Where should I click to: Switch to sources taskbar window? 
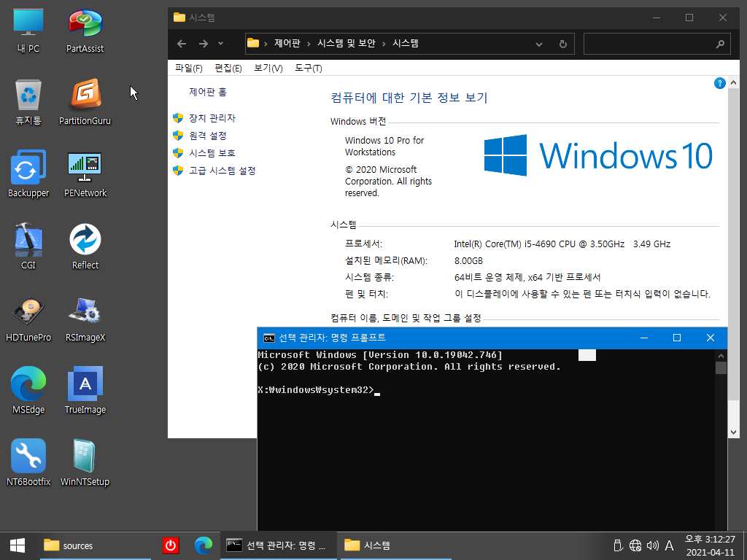point(96,545)
